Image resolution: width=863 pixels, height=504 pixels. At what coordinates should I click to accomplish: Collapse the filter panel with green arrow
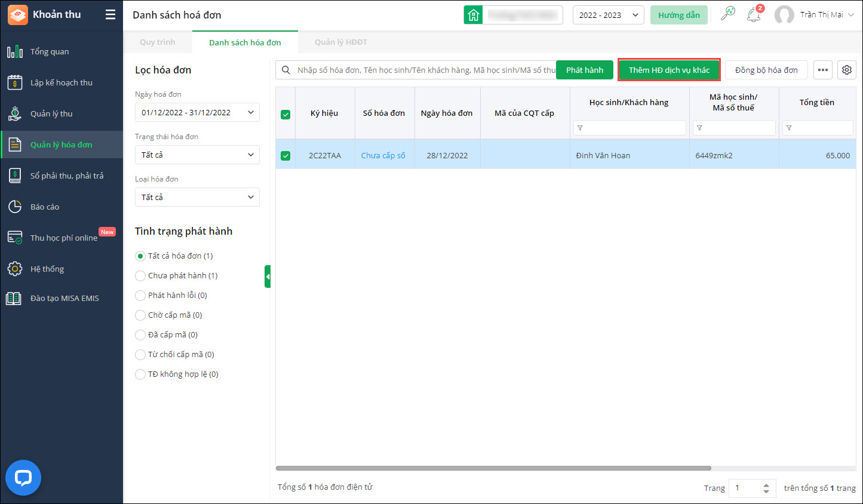pyautogui.click(x=268, y=276)
